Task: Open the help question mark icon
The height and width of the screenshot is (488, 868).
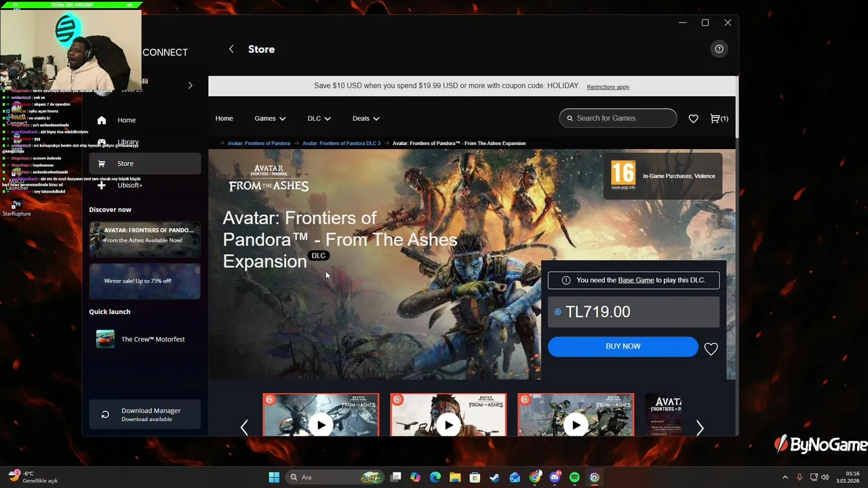Action: coord(719,49)
